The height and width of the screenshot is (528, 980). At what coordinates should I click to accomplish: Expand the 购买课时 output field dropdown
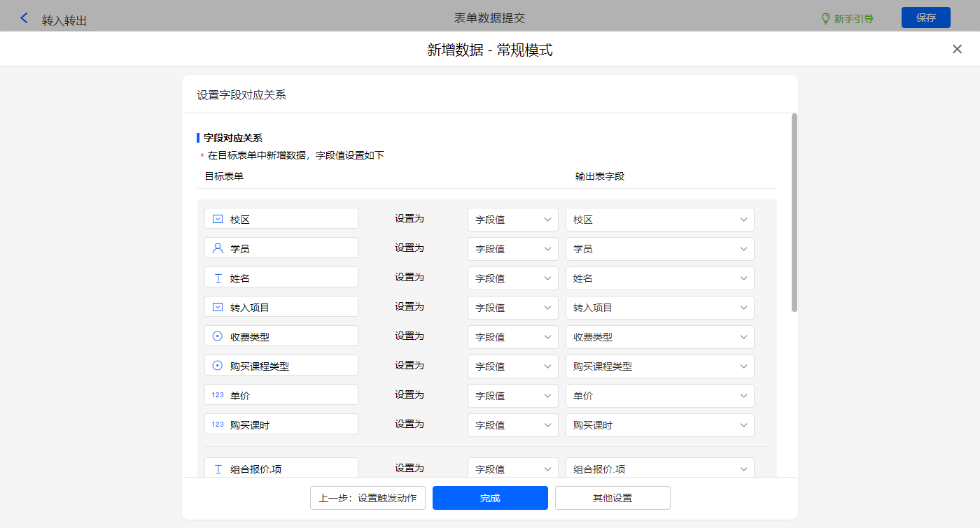(x=659, y=425)
